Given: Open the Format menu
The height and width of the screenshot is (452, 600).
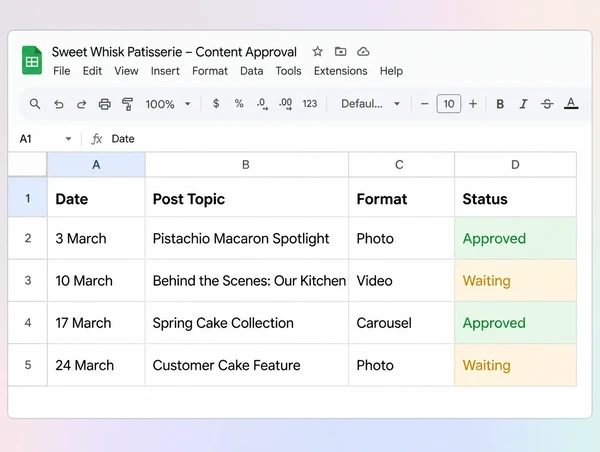Looking at the screenshot, I should (x=210, y=71).
